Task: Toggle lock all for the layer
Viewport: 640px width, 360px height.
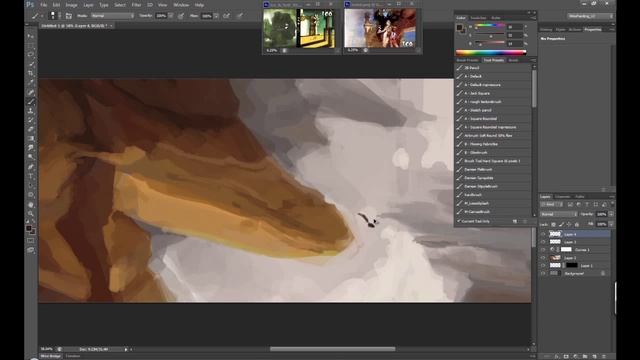Action: [577, 224]
